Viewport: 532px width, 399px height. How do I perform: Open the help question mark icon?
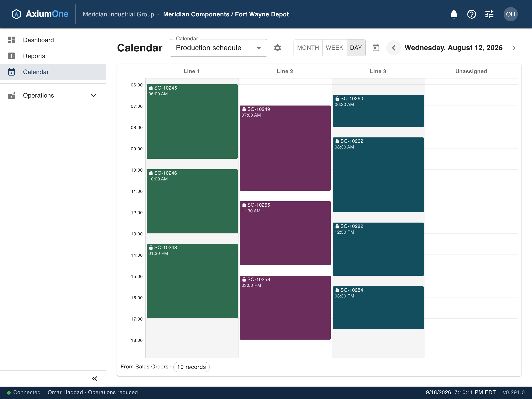point(471,14)
